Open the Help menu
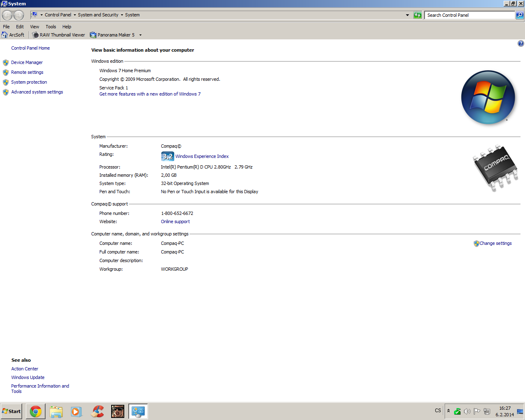The image size is (525, 420). [67, 27]
